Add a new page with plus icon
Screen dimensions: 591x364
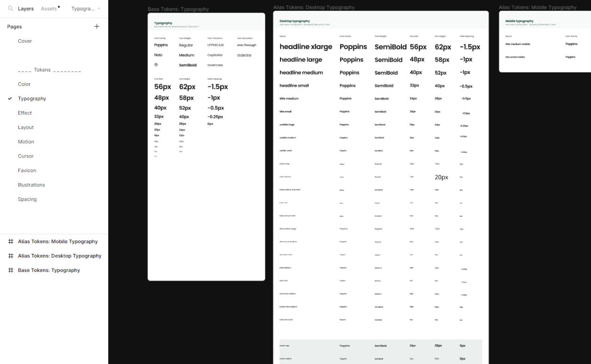(97, 26)
